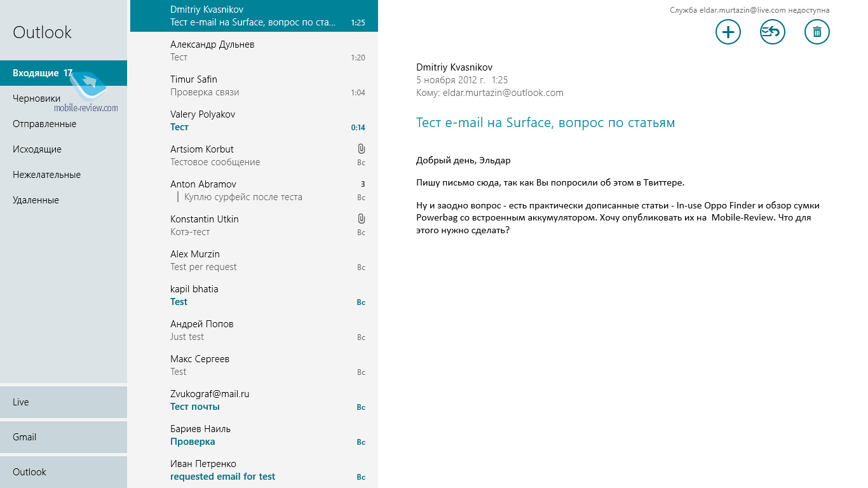Open the unread email from Valery Polyakov
Viewport: 868px width, 488px height.
click(254, 121)
